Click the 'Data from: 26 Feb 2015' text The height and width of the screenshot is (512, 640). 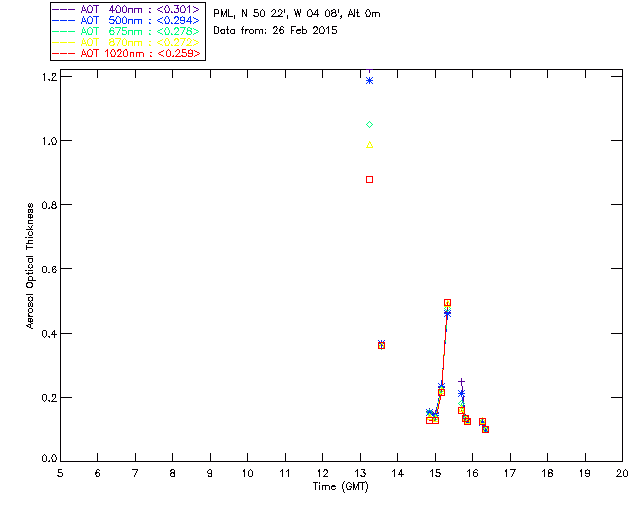[275, 31]
